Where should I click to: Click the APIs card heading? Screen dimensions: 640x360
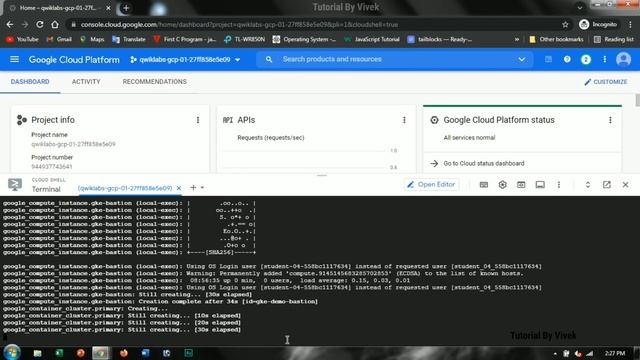tap(246, 120)
